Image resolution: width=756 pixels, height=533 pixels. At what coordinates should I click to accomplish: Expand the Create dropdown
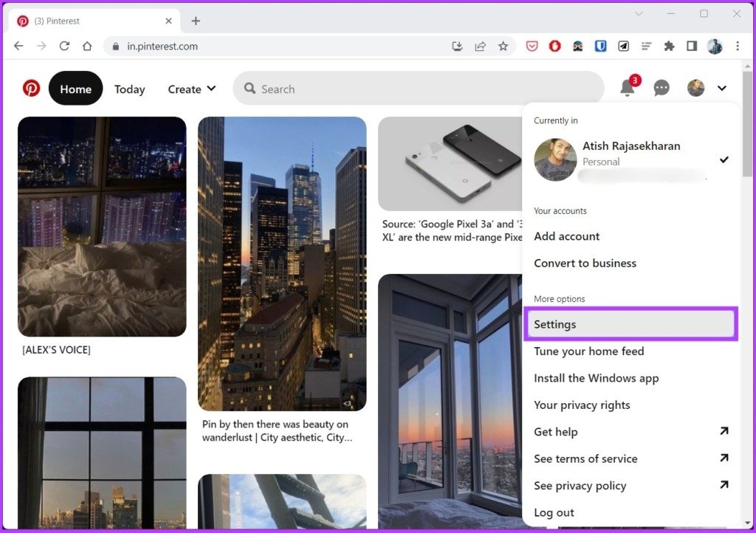point(191,89)
